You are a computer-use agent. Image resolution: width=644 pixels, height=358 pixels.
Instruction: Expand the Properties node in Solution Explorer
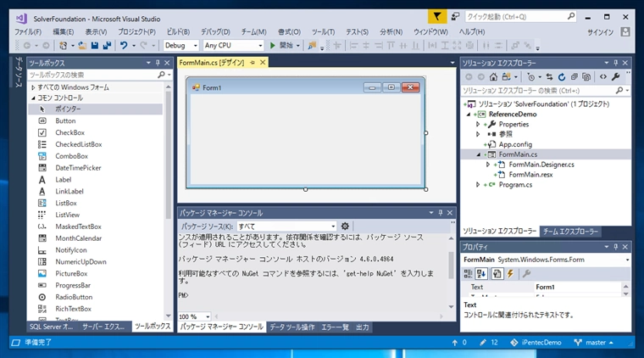(x=478, y=124)
